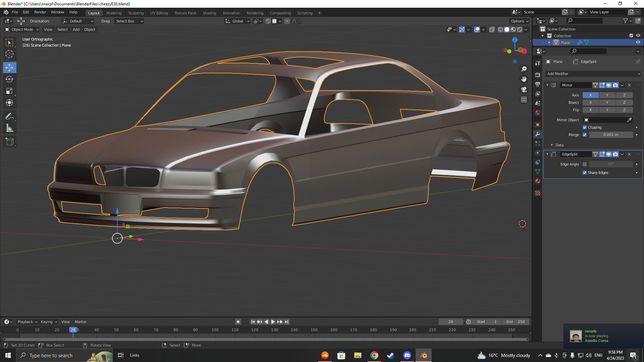Expand the Data section in Mirror modifier
The width and height of the screenshot is (644, 362).
pyautogui.click(x=552, y=145)
